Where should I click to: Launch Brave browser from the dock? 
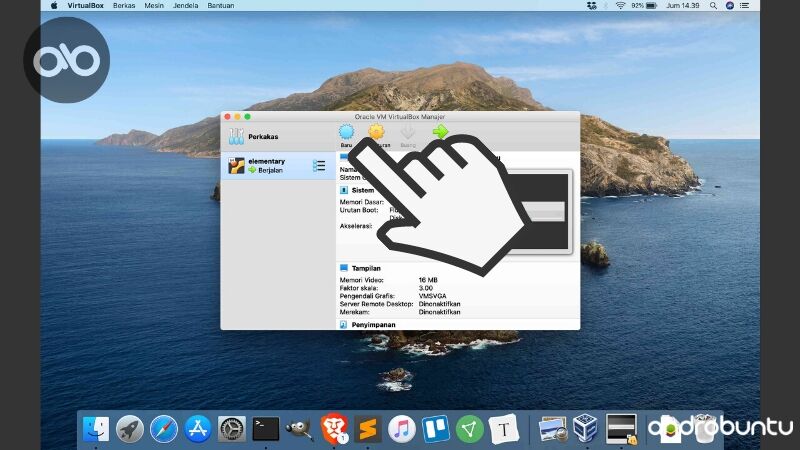(x=334, y=429)
